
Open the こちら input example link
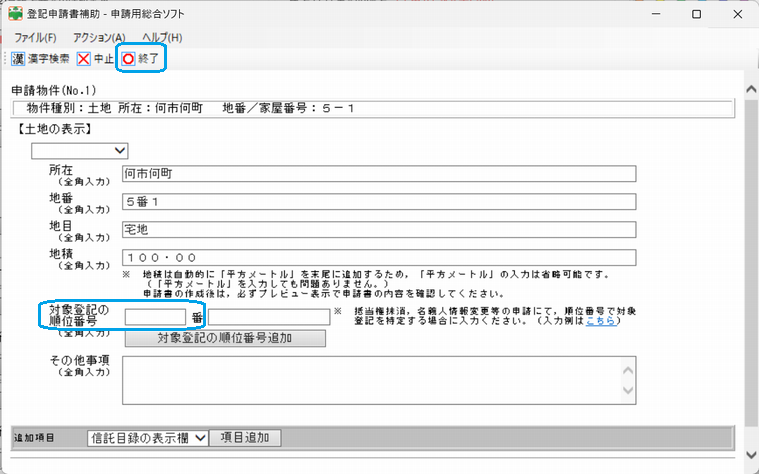[x=599, y=321]
